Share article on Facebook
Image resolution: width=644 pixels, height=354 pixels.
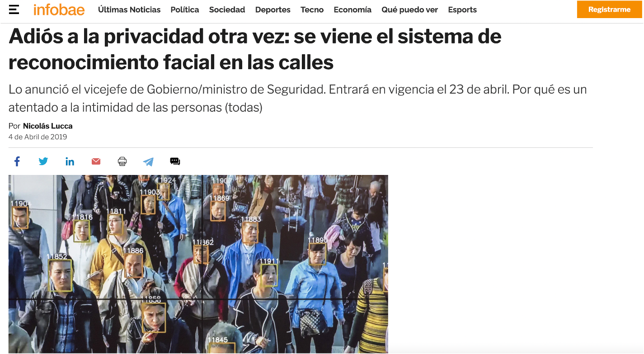coord(17,161)
